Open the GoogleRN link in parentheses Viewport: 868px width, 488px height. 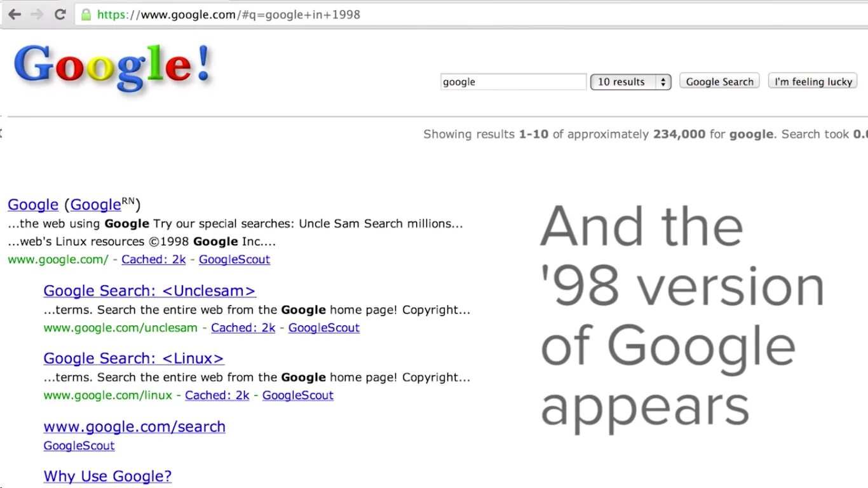pyautogui.click(x=102, y=204)
